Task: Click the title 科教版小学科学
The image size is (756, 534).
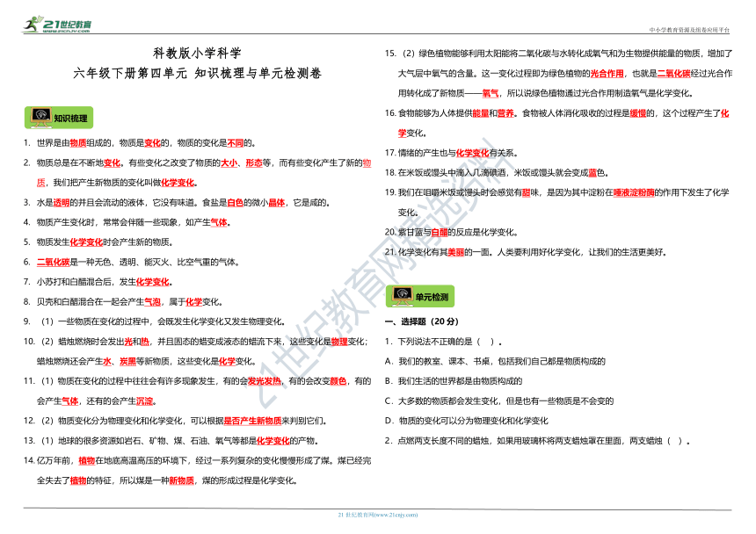Action: click(197, 53)
